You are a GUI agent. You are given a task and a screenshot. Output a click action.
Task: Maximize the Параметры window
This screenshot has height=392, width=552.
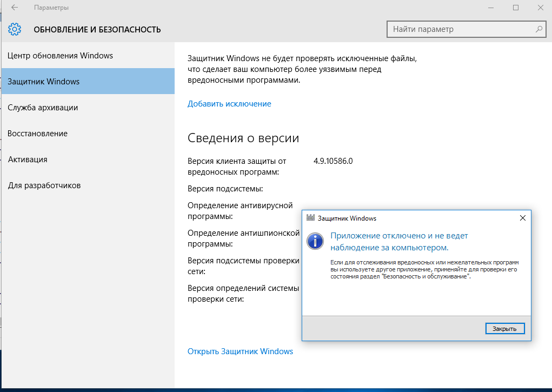(515, 8)
